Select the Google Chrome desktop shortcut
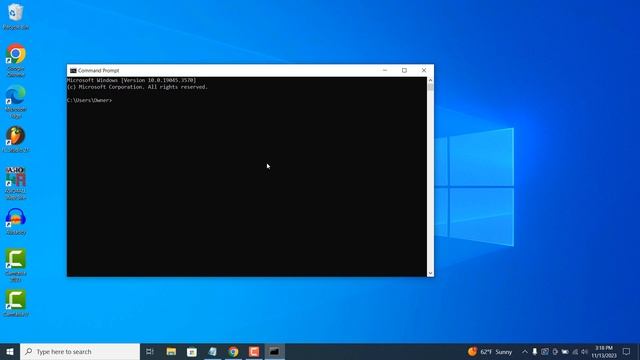The image size is (640, 360). tap(16, 60)
